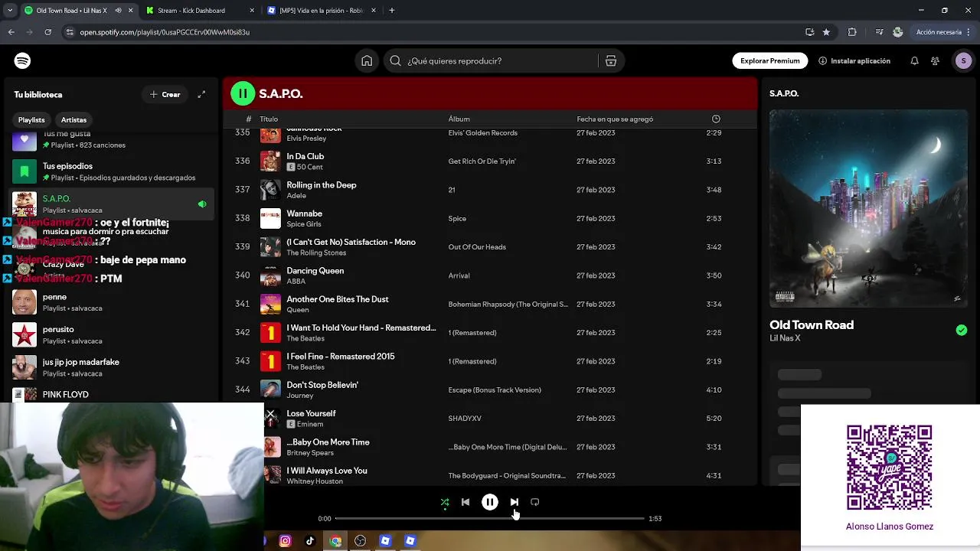980x551 pixels.
Task: Click Old Town Road album cover art
Action: tap(868, 208)
